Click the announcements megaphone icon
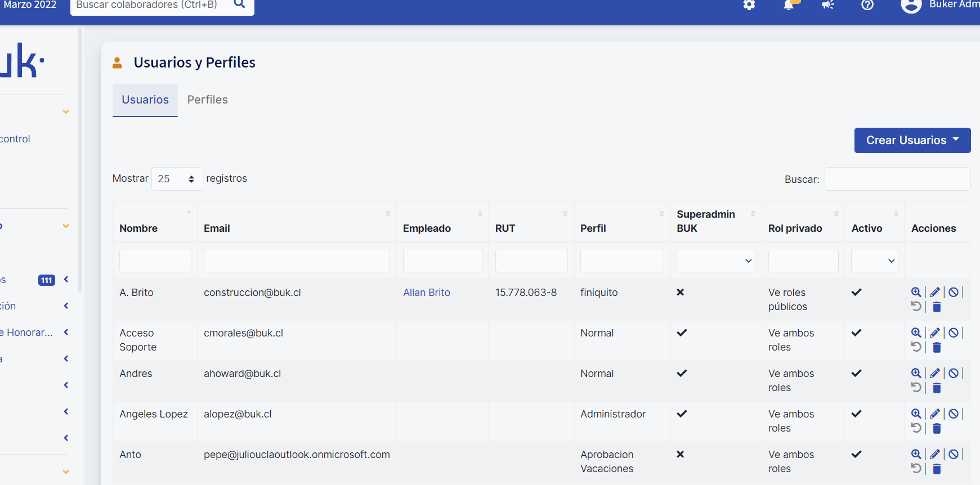The height and width of the screenshot is (485, 980). pyautogui.click(x=827, y=5)
